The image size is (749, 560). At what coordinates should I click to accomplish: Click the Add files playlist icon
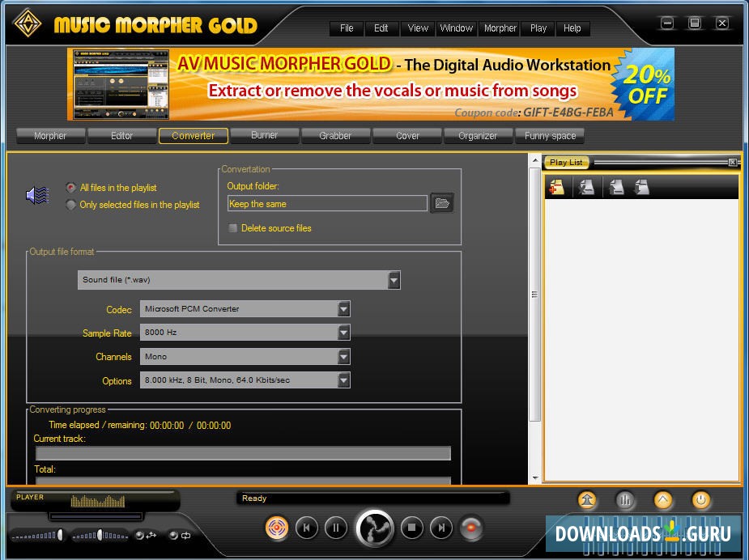559,186
